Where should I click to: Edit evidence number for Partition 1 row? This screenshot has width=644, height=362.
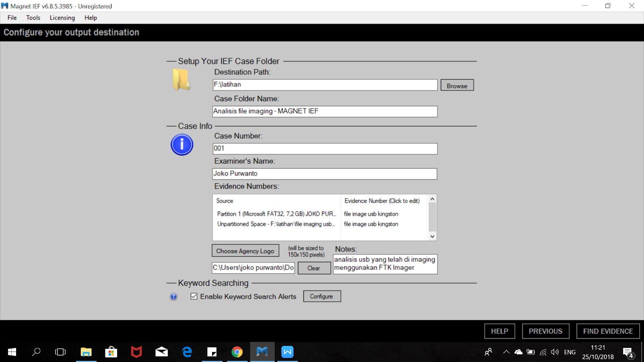(371, 214)
